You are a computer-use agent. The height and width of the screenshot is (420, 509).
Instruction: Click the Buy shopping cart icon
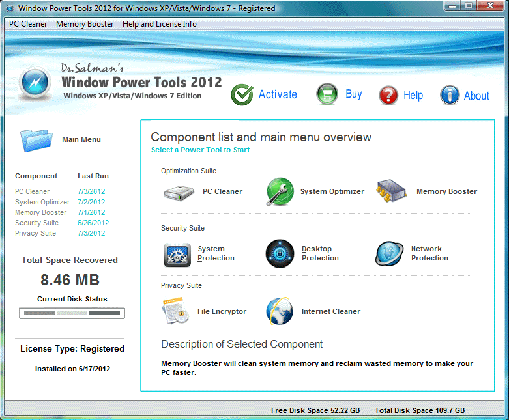click(x=327, y=94)
